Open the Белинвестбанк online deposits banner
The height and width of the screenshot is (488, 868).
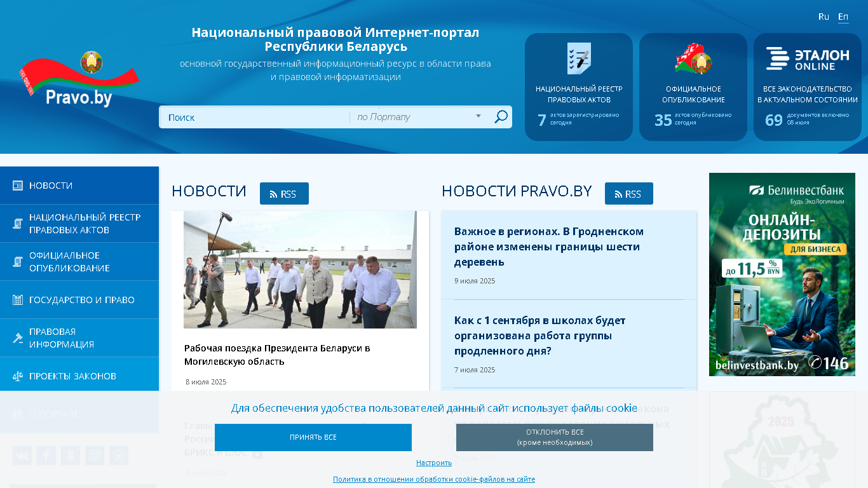click(x=782, y=274)
